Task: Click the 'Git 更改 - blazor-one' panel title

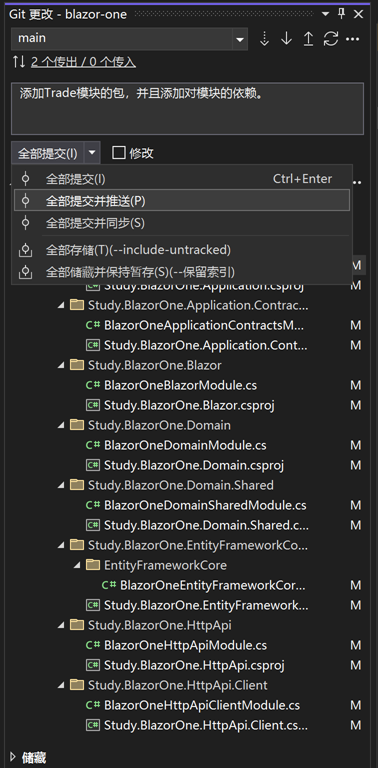Action: click(x=68, y=14)
